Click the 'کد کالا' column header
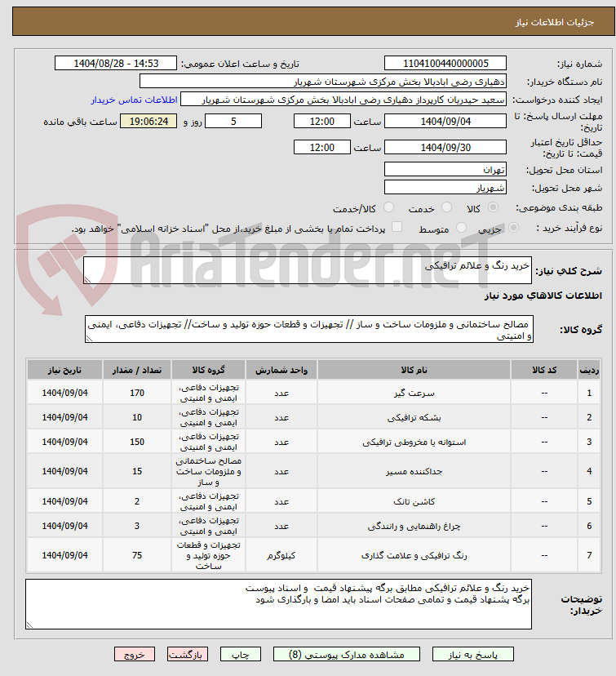This screenshot has height=676, width=616. 544,370
